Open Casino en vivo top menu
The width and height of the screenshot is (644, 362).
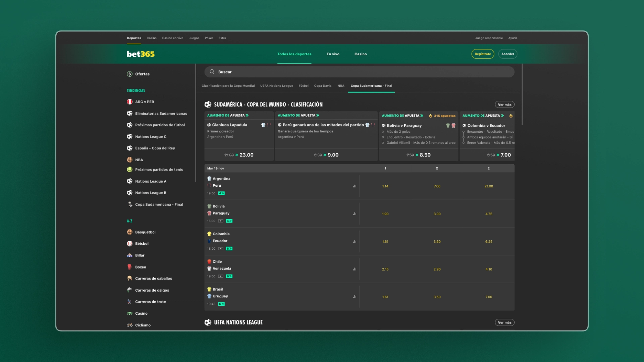coord(173,38)
